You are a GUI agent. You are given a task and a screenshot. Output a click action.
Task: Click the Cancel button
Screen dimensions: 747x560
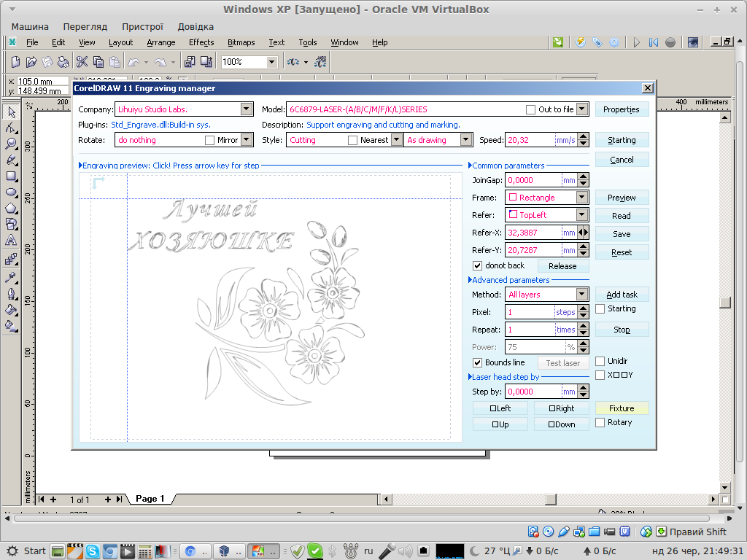click(x=622, y=160)
